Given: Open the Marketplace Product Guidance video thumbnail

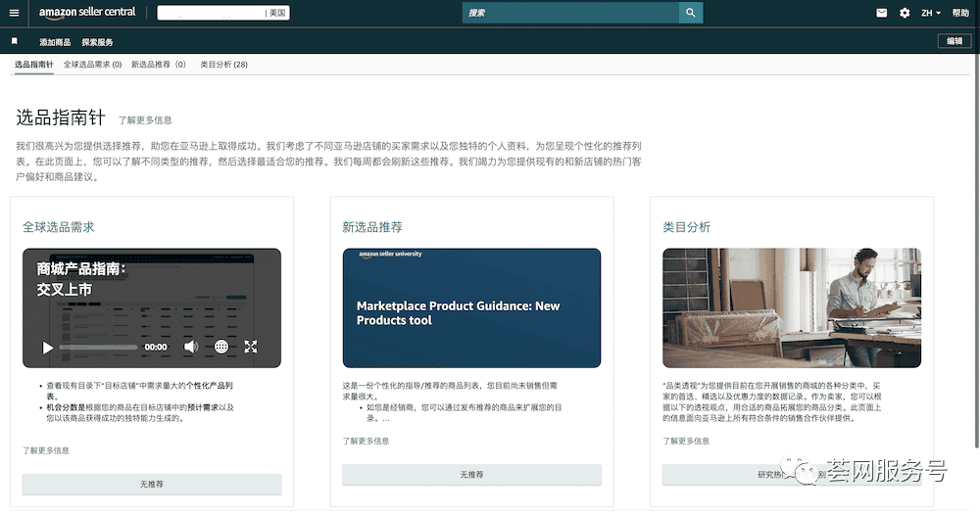Looking at the screenshot, I should (x=472, y=307).
